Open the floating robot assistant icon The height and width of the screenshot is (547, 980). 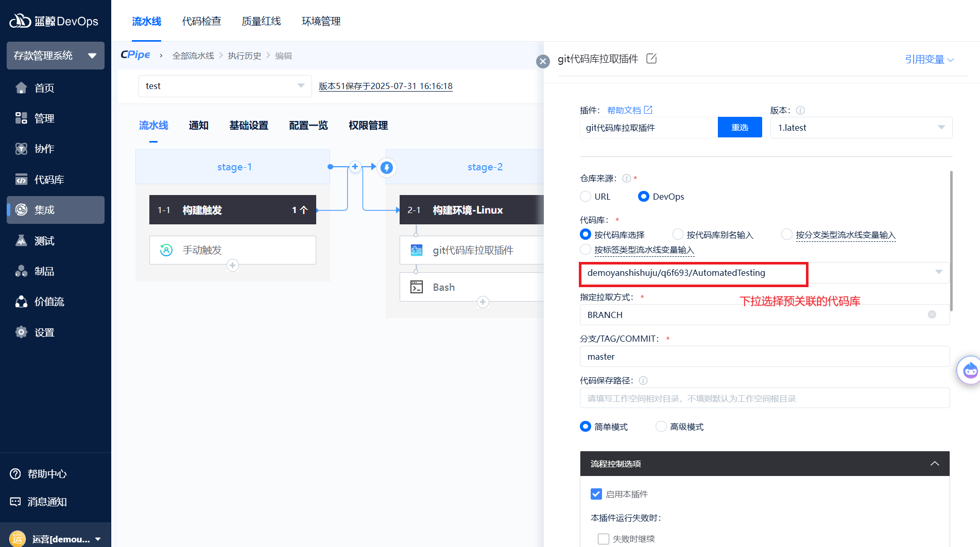click(x=970, y=369)
